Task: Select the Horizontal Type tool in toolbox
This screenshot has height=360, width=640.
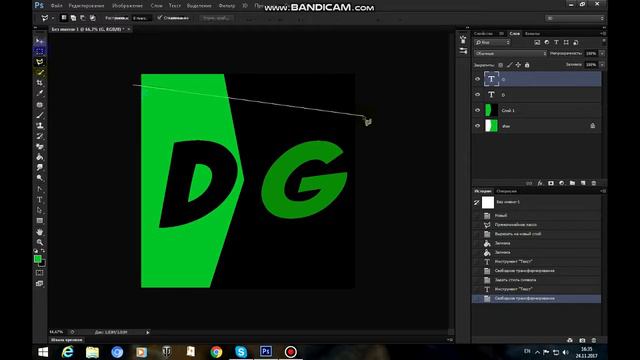Action: click(40, 200)
